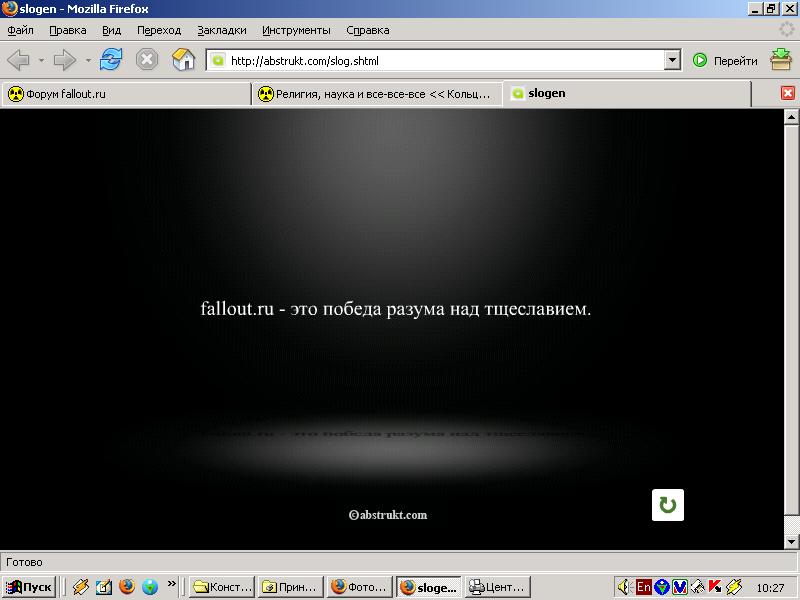Click the En language indicator
This screenshot has height=600, width=800.
point(643,587)
